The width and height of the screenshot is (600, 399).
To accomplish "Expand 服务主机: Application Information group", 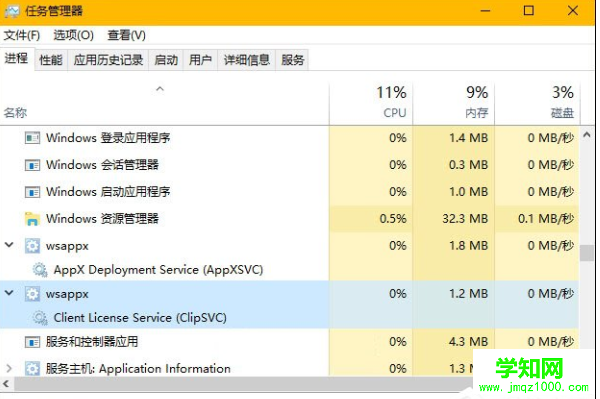I will pyautogui.click(x=9, y=368).
